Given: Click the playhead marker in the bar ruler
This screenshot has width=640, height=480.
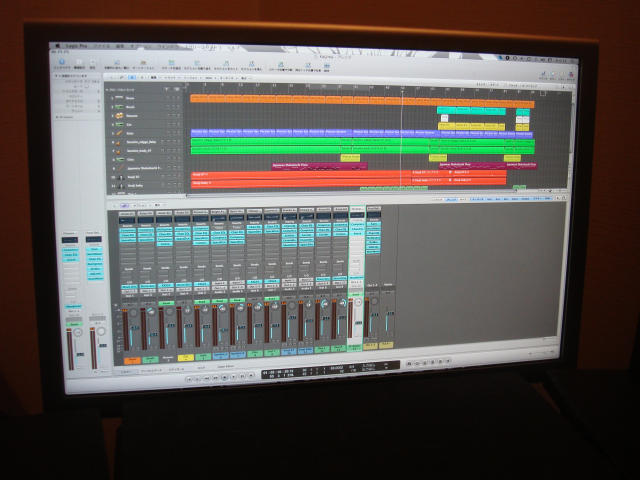Looking at the screenshot, I should (402, 89).
